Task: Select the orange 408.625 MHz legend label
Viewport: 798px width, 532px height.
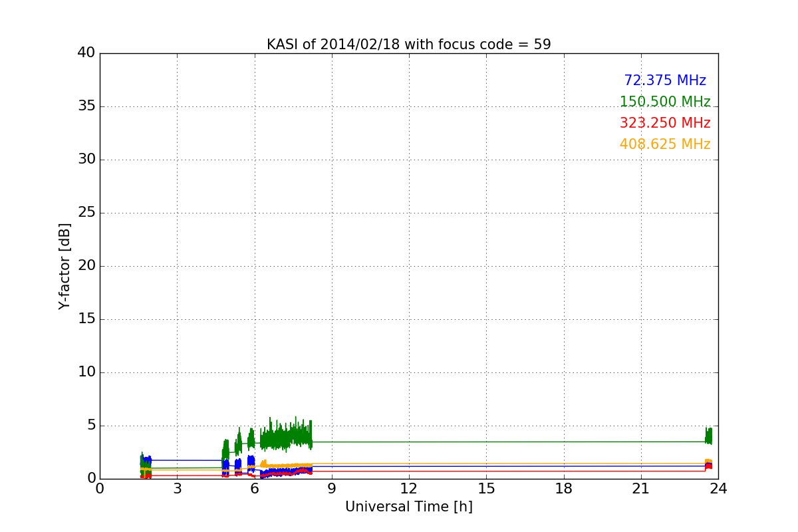Action: coord(665,144)
